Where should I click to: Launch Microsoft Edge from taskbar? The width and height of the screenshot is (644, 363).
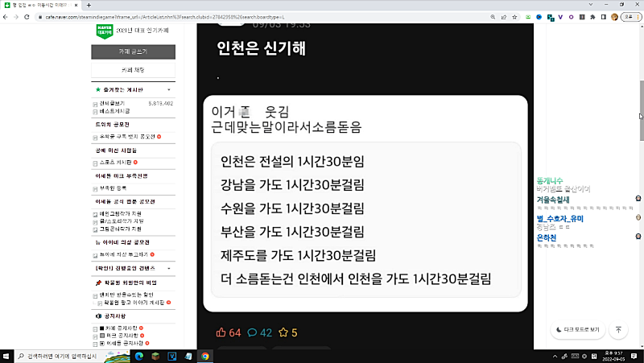[138, 356]
